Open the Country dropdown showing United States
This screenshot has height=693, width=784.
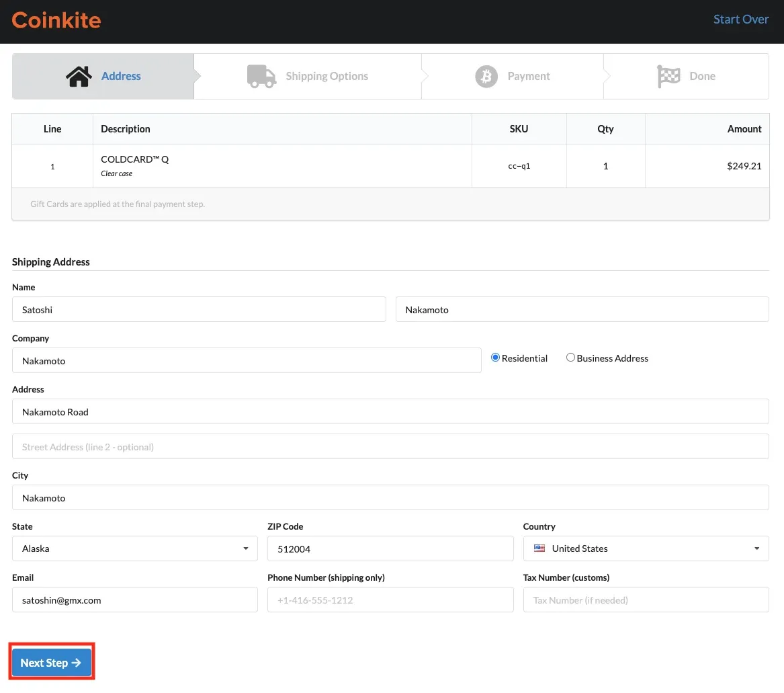point(646,548)
